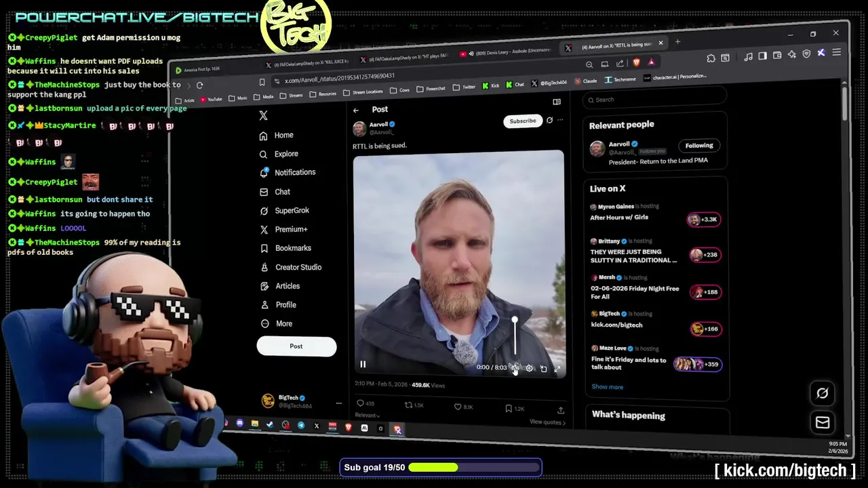The image size is (868, 488).
Task: Click Show more under Live on X
Action: pos(608,387)
